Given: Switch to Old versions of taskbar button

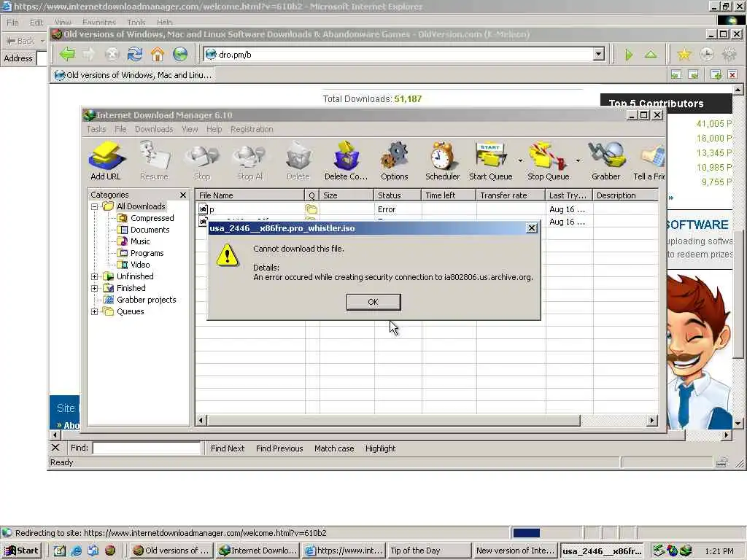Looking at the screenshot, I should coord(171,551).
